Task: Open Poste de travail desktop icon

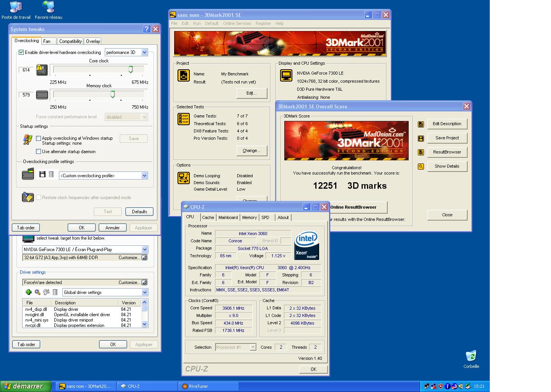Action: pyautogui.click(x=16, y=10)
